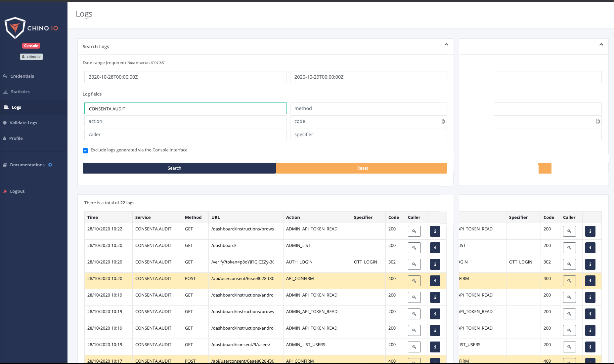Click the chino.io user badge
The image size is (614, 364).
pyautogui.click(x=31, y=57)
